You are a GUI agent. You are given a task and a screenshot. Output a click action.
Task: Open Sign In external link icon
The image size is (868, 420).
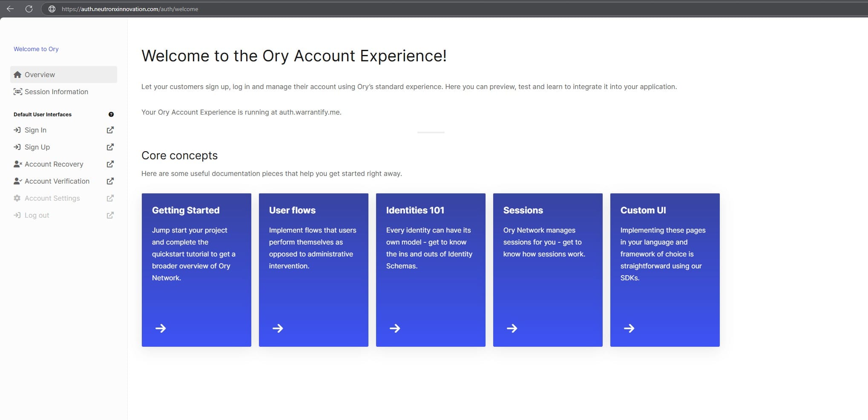[110, 130]
